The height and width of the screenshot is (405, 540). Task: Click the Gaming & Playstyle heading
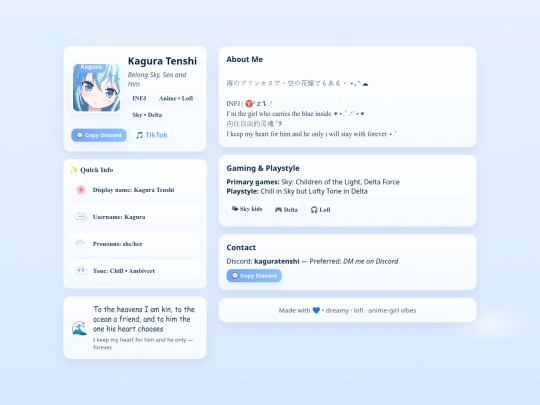263,168
